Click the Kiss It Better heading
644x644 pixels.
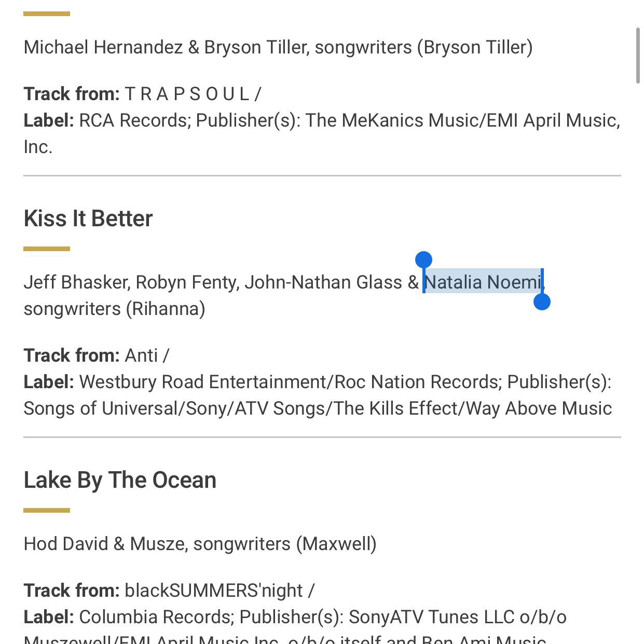coord(88,218)
